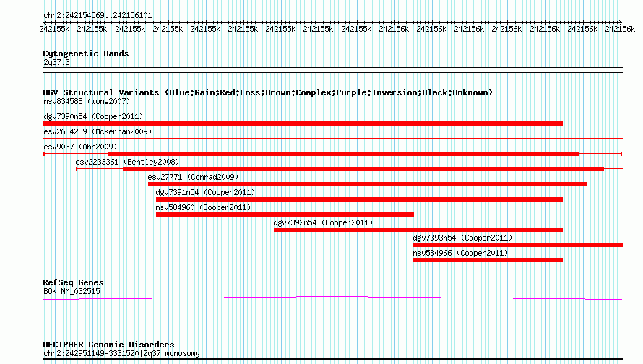Click the first 242155k ruler tick label

(x=54, y=29)
